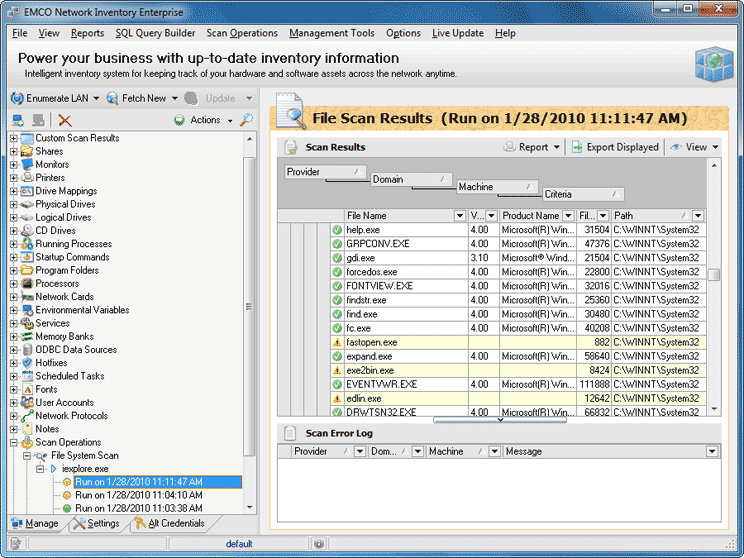
Task: Open the SQL Query Builder menu
Action: pyautogui.click(x=155, y=33)
